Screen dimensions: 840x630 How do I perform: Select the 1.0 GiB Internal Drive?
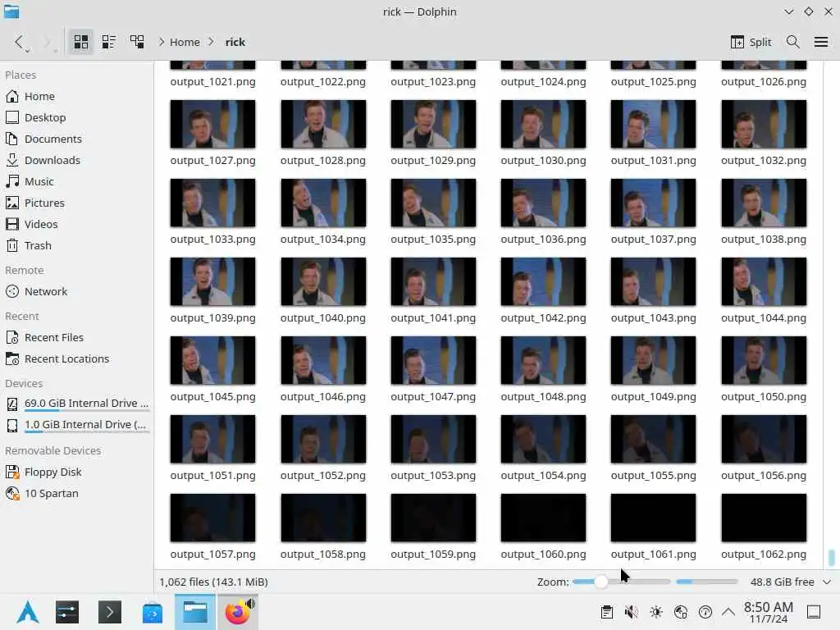pyautogui.click(x=76, y=425)
